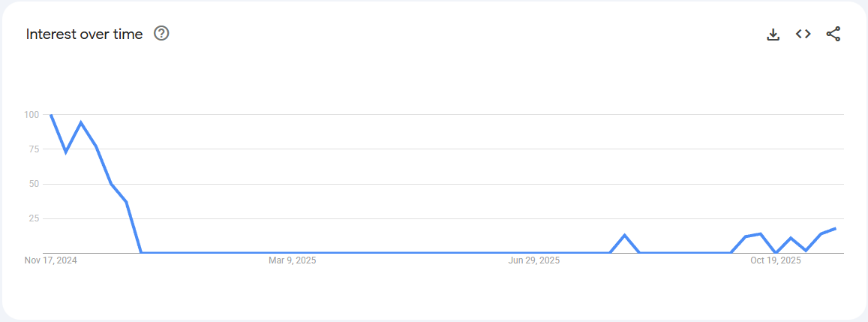868x322 pixels.
Task: Select the Mar 9, 2025 date label
Action: tap(293, 260)
